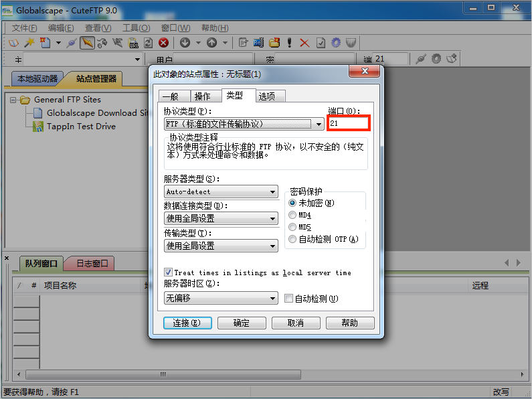Click the Connect to URL icon
Screen dimensions: 532x399
133,43
